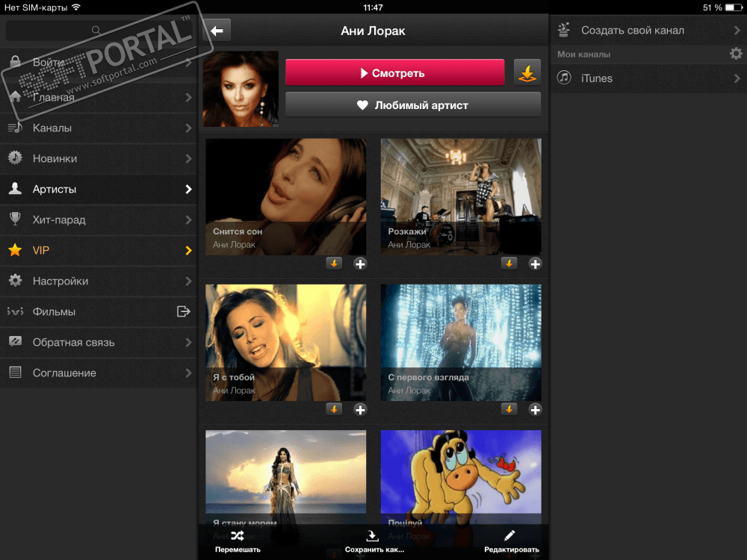Click the Каналы playlist icon
The image size is (747, 560).
[15, 128]
